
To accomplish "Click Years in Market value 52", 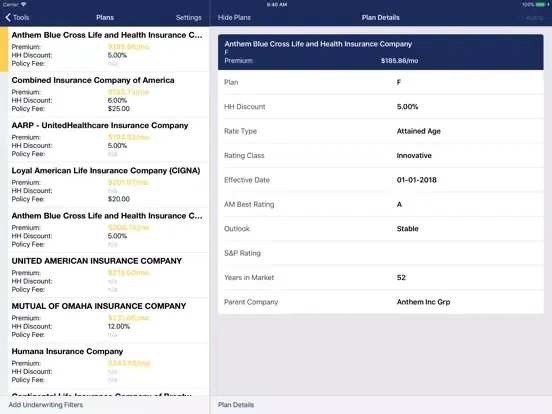I will point(401,277).
